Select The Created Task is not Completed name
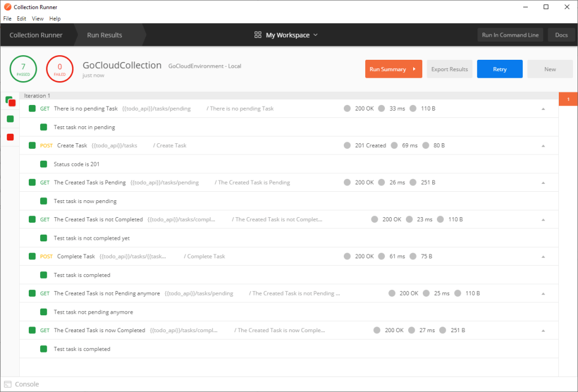 (98, 219)
